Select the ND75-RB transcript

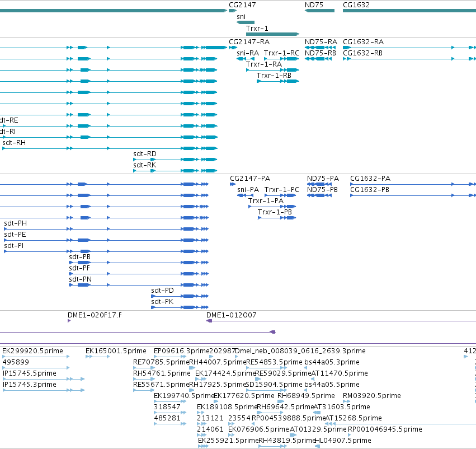318,59
